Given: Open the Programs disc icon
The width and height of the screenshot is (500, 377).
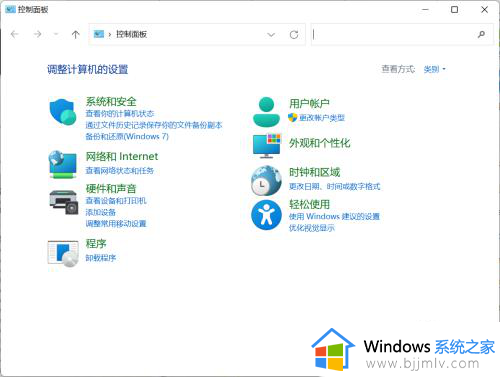Looking at the screenshot, I should pos(63,253).
